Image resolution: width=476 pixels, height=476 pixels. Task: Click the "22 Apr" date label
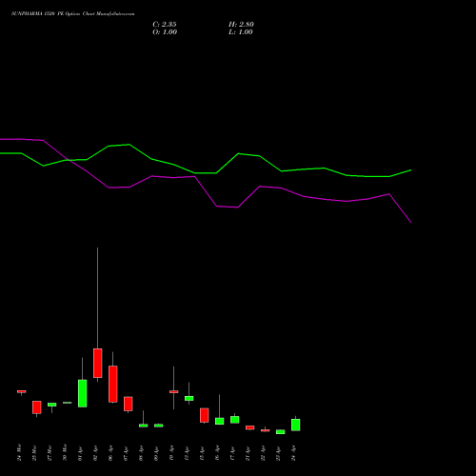click(x=263, y=453)
